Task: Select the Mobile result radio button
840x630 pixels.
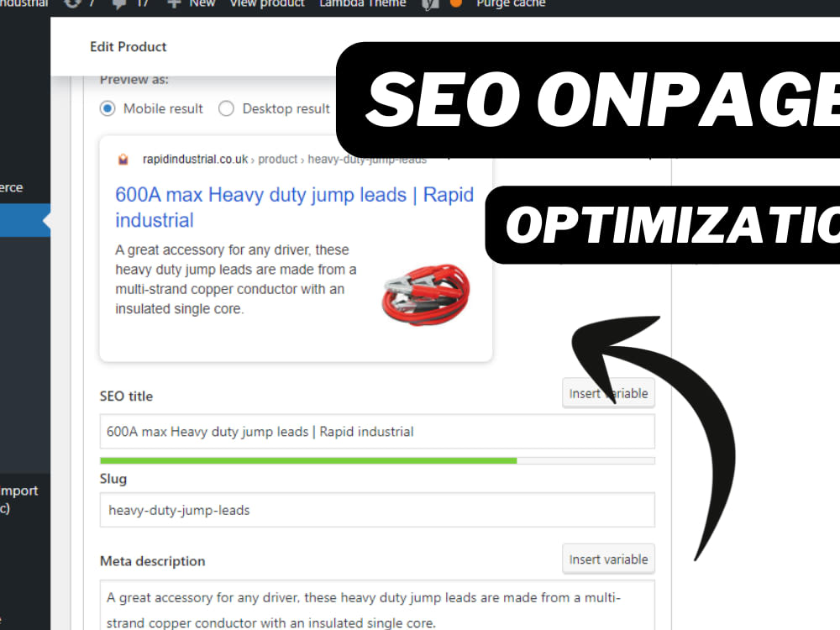Action: (108, 108)
